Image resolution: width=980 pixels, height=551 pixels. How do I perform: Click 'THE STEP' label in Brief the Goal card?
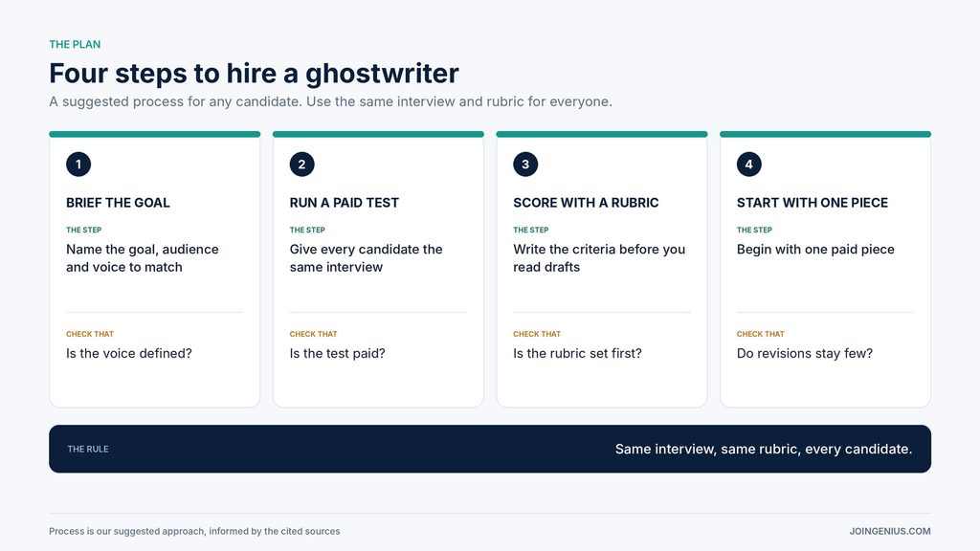coord(84,230)
